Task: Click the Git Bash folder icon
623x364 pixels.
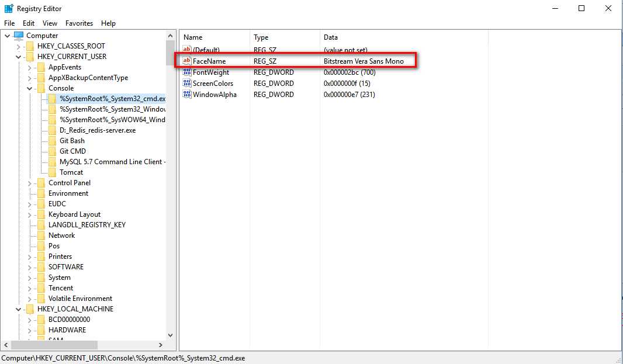Action: point(52,141)
